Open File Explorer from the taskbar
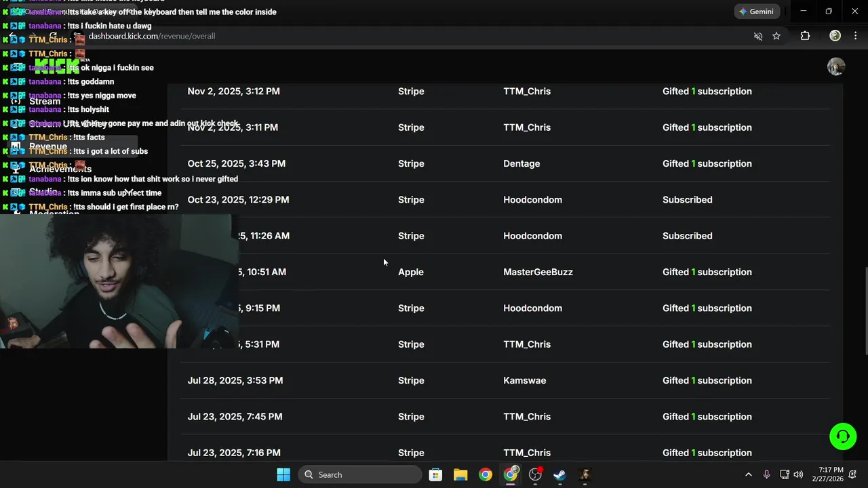This screenshot has width=868, height=488. coord(460,474)
